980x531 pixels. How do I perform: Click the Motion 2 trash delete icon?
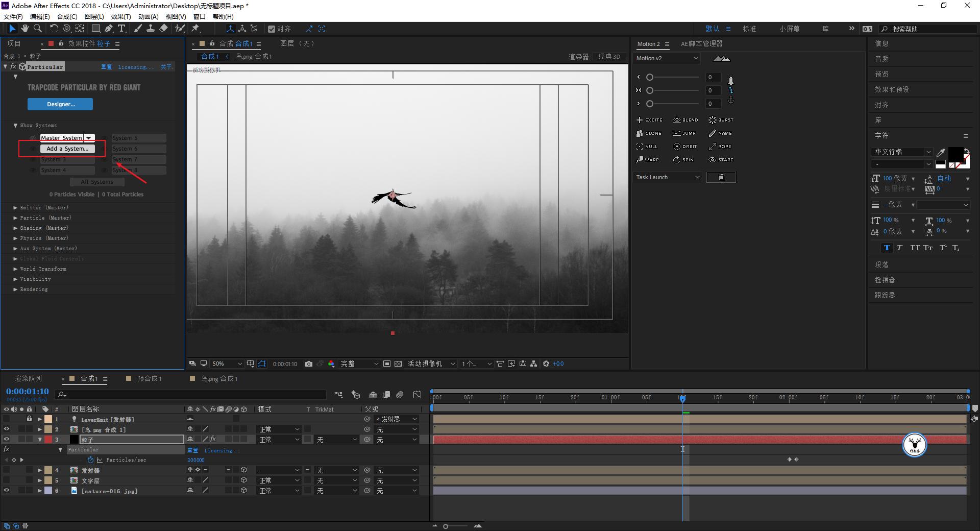point(721,177)
